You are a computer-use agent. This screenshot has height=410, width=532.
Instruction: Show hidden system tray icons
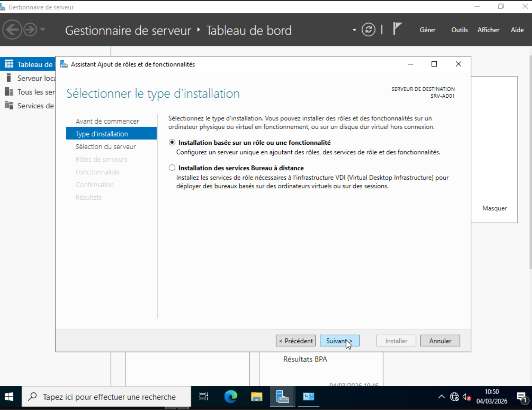(x=441, y=397)
